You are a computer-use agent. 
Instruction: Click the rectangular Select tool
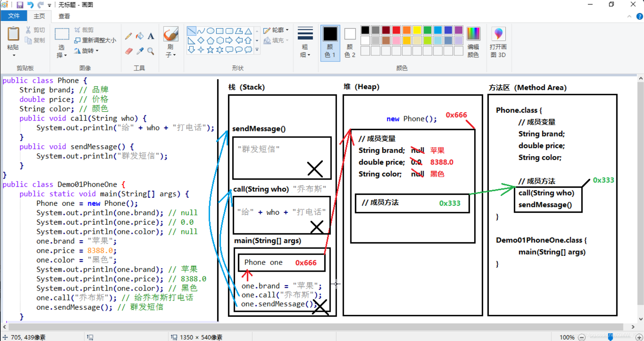pyautogui.click(x=62, y=34)
